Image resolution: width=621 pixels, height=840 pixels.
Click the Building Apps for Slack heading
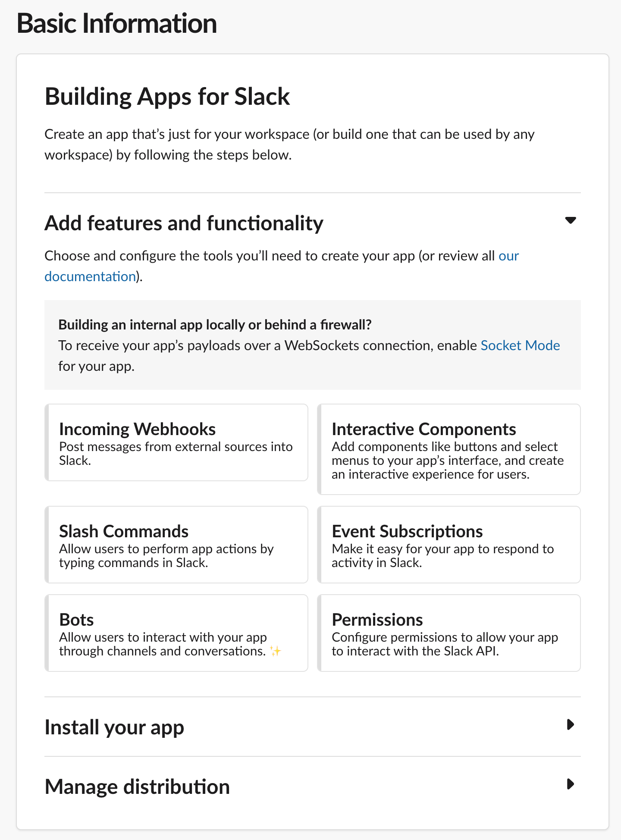pyautogui.click(x=167, y=97)
